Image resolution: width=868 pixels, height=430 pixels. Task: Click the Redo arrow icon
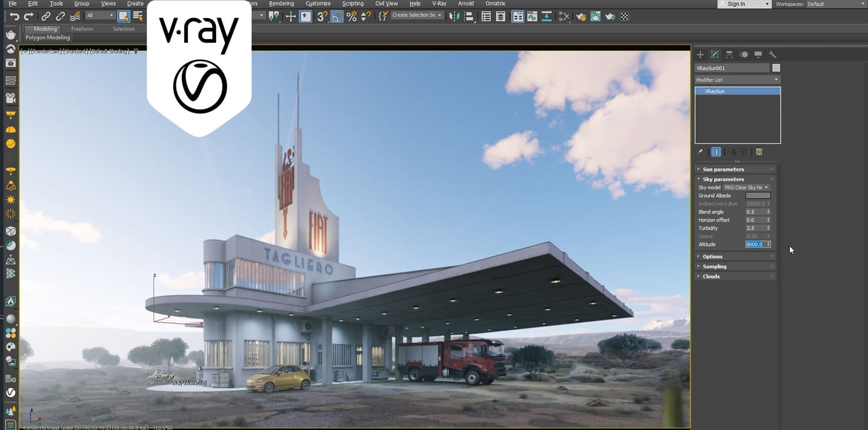29,16
